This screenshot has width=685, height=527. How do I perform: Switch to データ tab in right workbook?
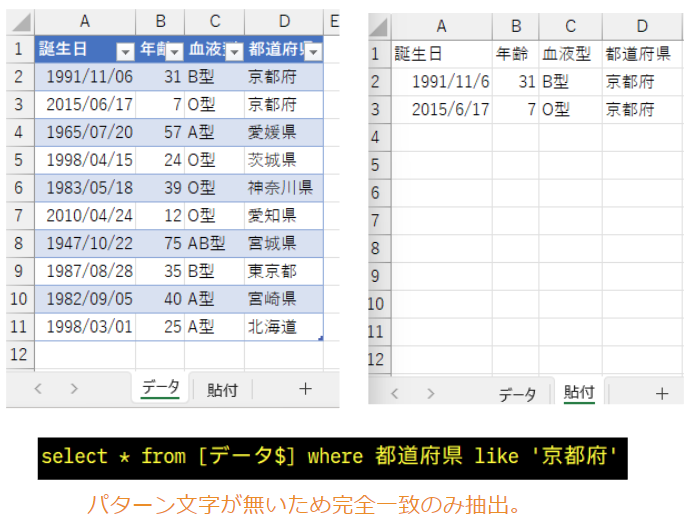pos(517,395)
